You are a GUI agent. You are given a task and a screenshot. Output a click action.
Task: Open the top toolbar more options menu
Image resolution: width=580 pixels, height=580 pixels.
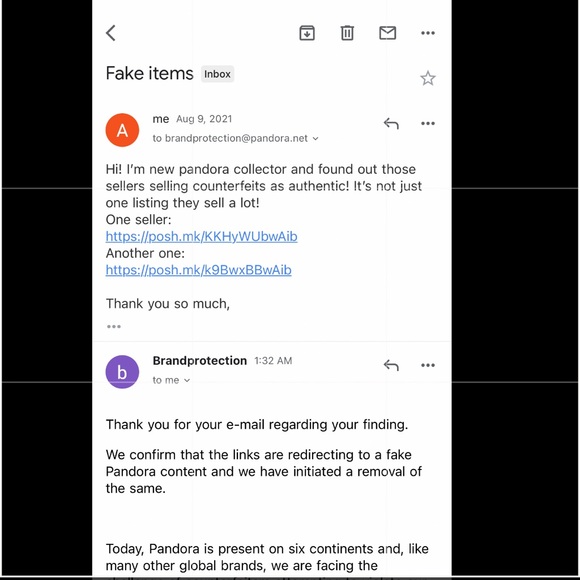[x=428, y=33]
